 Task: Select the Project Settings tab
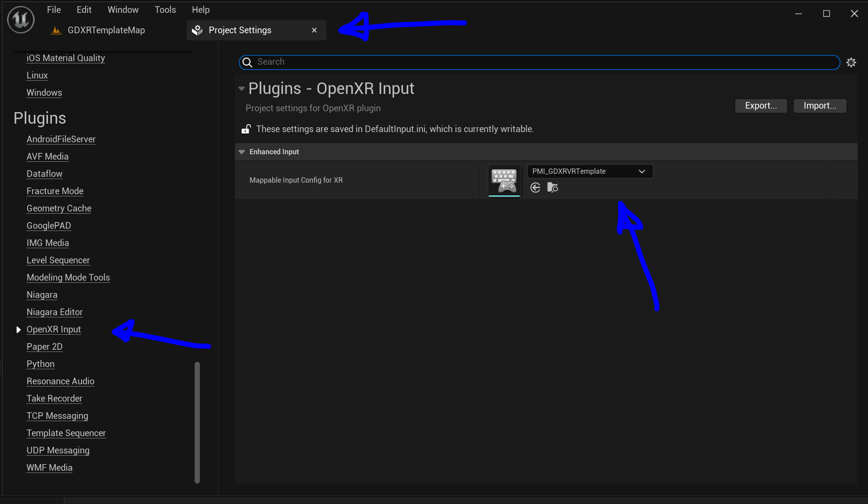(256, 30)
